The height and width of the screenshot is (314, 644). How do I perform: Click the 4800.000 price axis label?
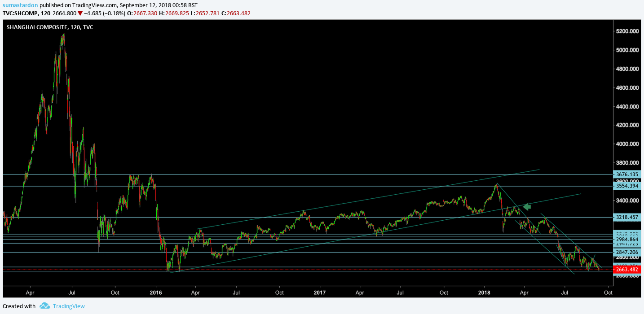click(628, 69)
